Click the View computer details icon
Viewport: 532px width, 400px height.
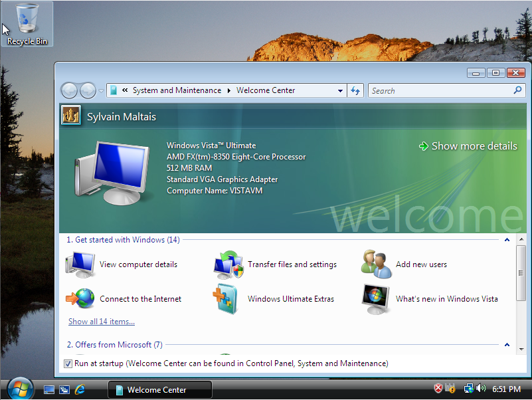[x=80, y=265]
